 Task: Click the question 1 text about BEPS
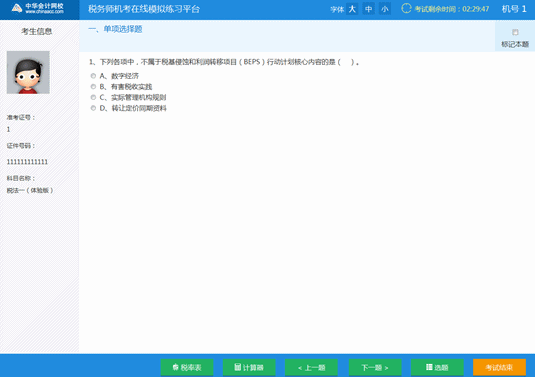point(224,62)
